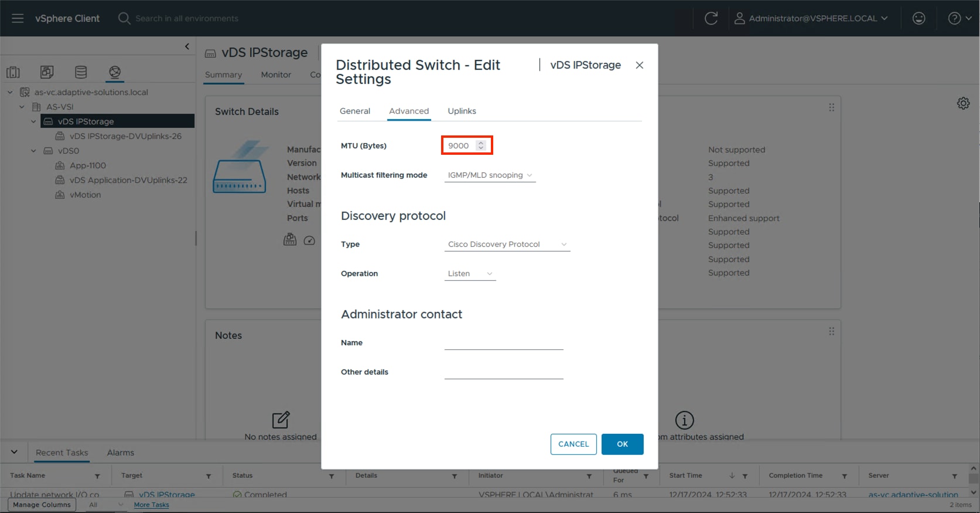This screenshot has height=513, width=980.
Task: Filter the Target column
Action: coord(209,476)
